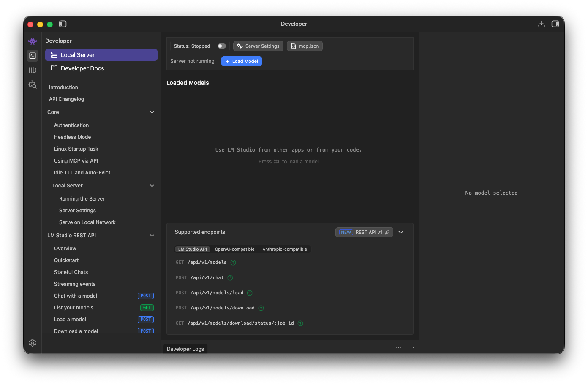Viewport: 588px width, 385px height.
Task: Open Discover via the magnifying glass icon
Action: 33,84
